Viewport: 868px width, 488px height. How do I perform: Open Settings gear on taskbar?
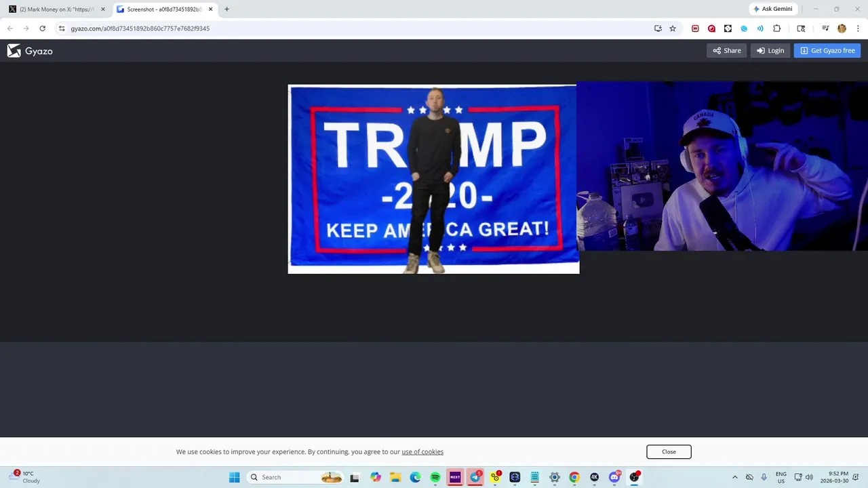pos(555,477)
